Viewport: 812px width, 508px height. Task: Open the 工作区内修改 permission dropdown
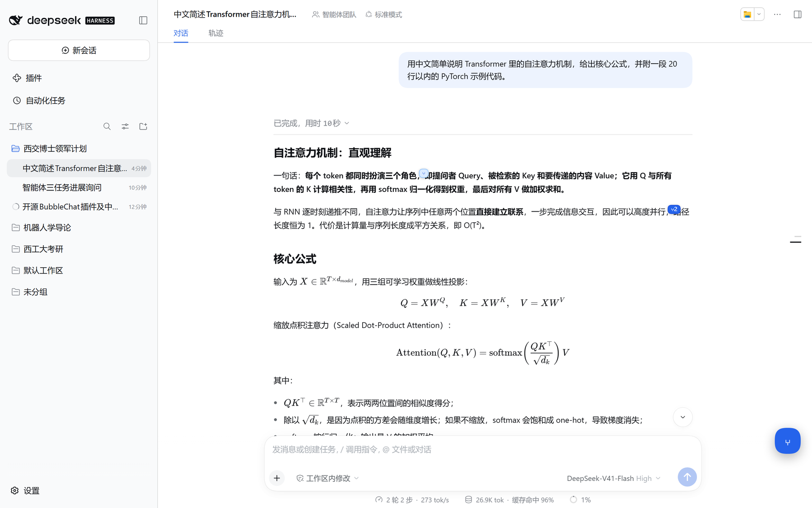click(328, 478)
